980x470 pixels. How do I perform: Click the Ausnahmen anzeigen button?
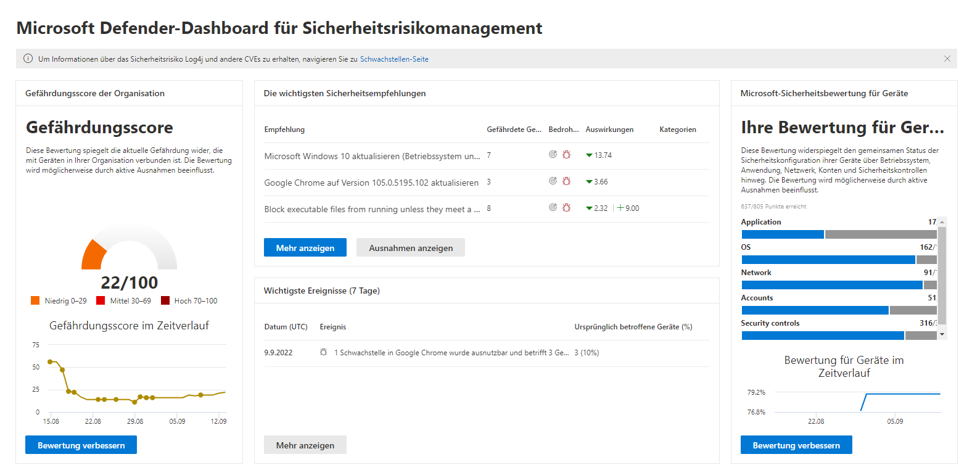pos(411,247)
